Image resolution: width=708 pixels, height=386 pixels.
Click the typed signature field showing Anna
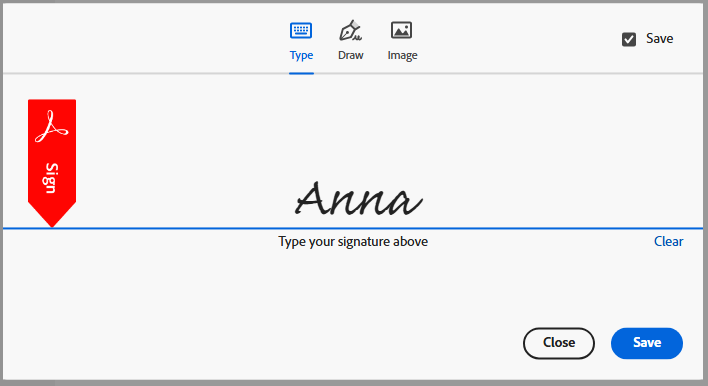(359, 199)
